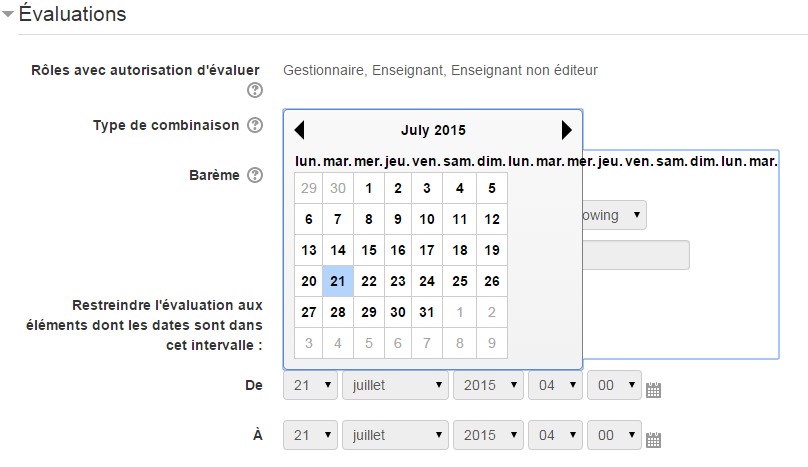Select July 15 in the calendar
Image resolution: width=808 pixels, height=467 pixels.
[369, 250]
